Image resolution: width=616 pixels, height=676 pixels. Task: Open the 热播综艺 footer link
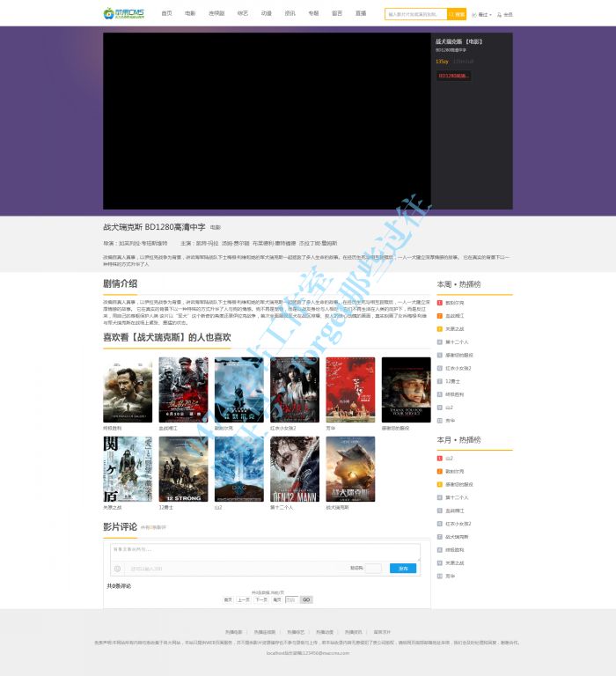[x=296, y=632]
